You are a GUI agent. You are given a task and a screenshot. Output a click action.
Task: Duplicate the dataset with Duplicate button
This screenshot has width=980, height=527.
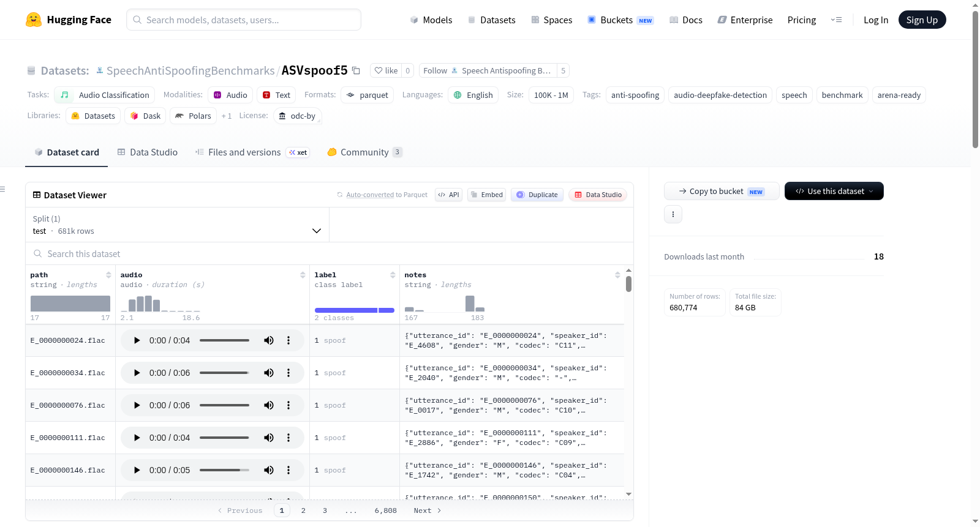[x=537, y=195]
